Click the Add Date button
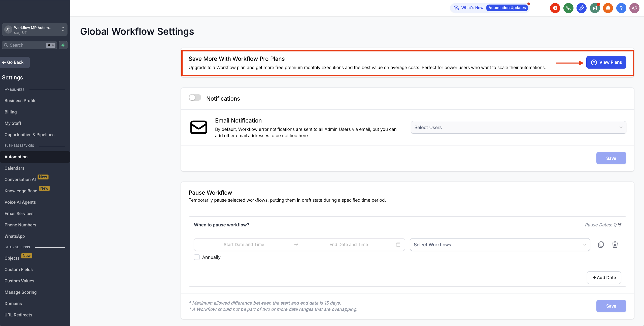The height and width of the screenshot is (326, 644). pos(604,278)
